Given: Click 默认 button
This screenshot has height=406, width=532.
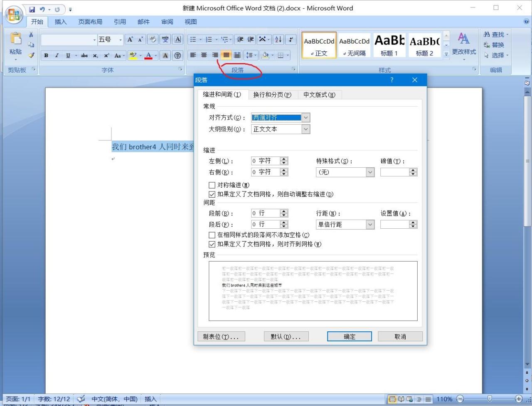Looking at the screenshot, I should tap(286, 336).
